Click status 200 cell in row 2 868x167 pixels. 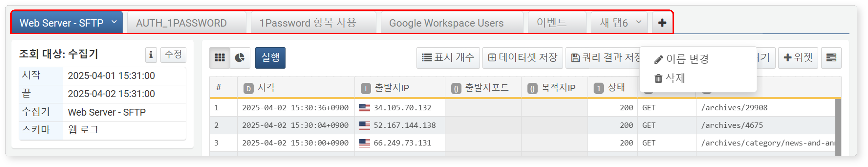(x=613, y=125)
